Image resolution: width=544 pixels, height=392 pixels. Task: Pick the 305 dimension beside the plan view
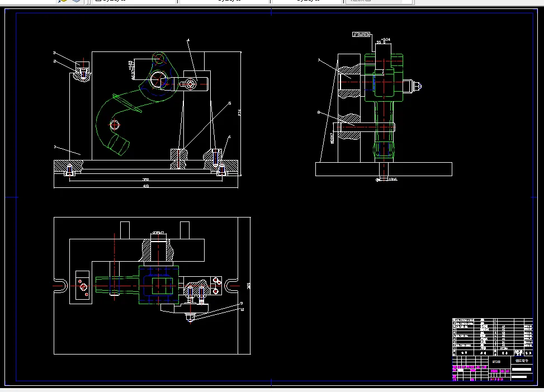coord(248,286)
